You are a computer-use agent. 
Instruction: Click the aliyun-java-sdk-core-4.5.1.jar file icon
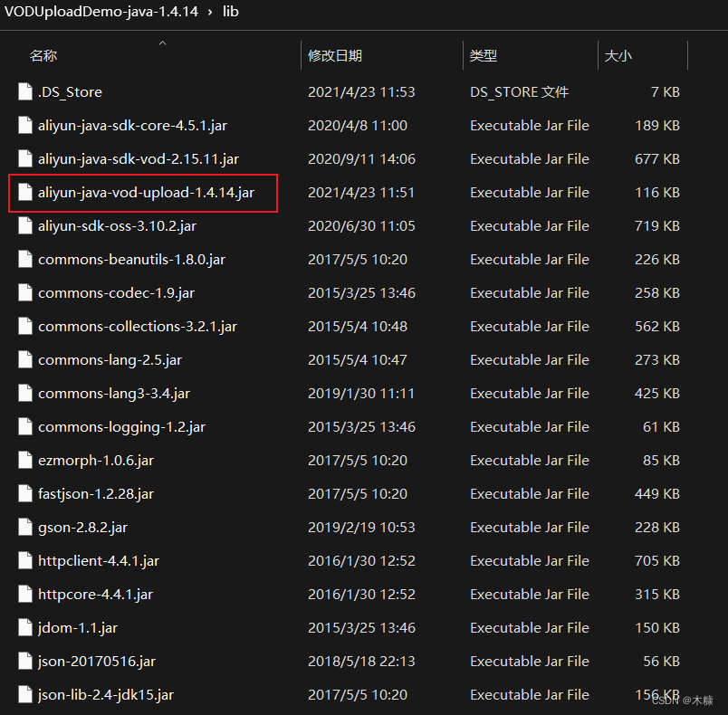tap(24, 125)
